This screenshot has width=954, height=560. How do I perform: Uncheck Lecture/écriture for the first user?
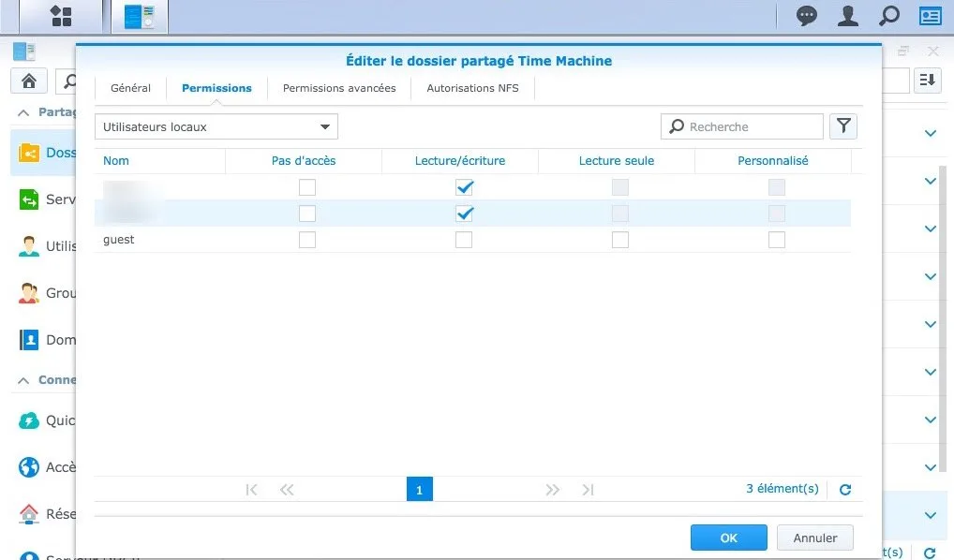coord(464,187)
